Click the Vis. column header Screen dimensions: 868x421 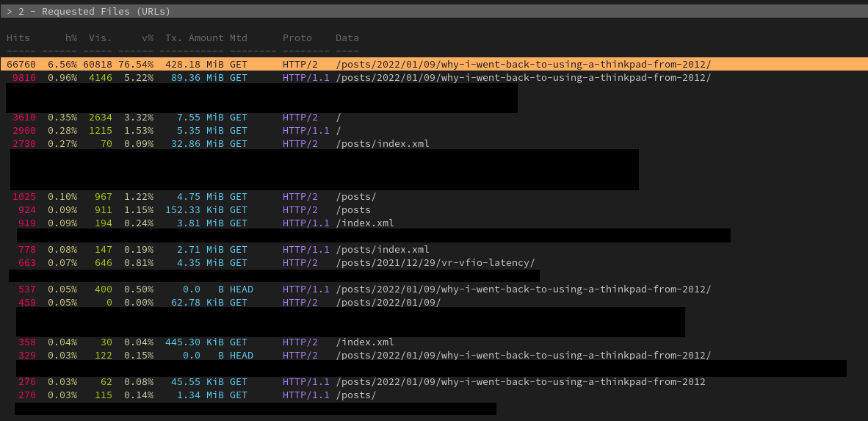click(x=100, y=37)
